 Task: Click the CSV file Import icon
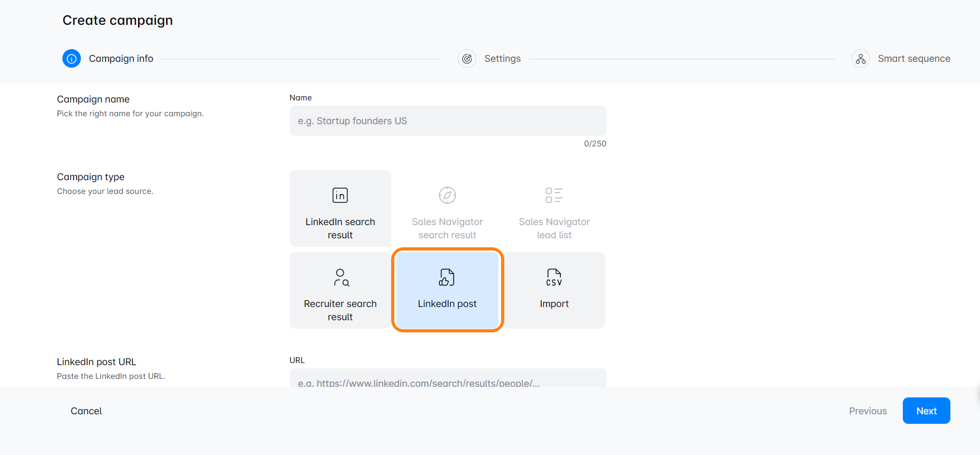pyautogui.click(x=554, y=277)
